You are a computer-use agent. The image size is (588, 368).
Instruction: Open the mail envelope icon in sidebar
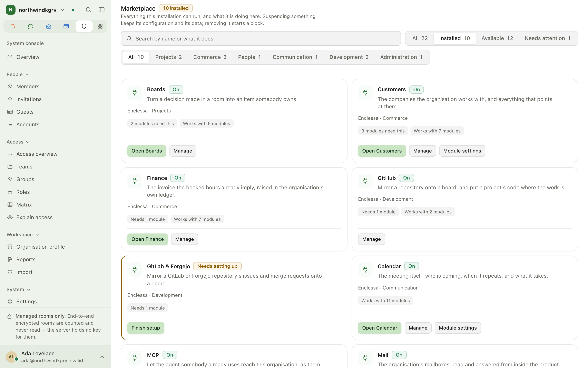[x=48, y=26]
